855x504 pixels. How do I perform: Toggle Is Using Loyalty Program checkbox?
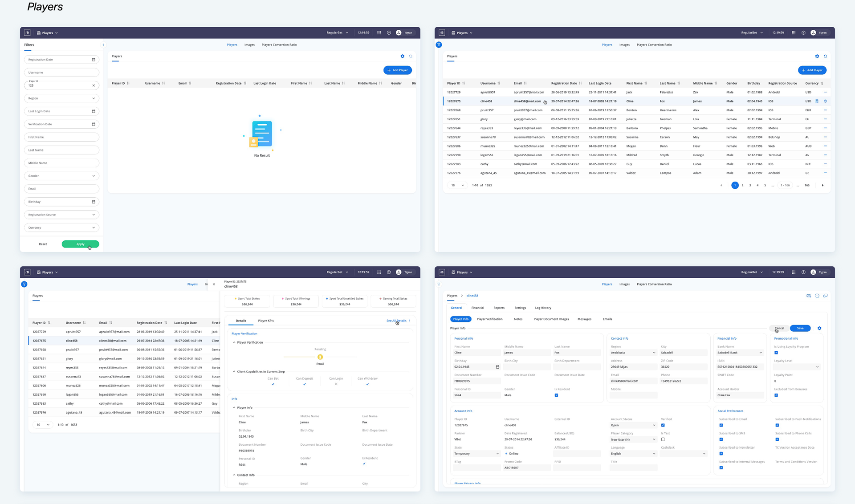pos(776,353)
